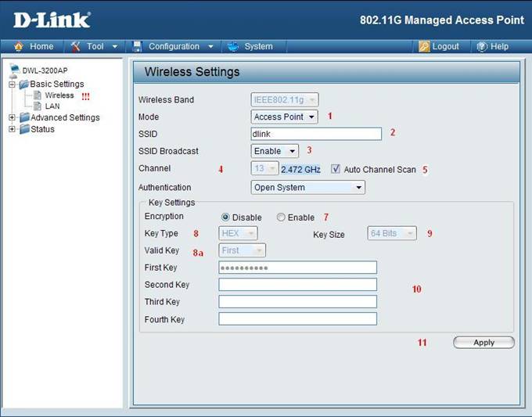Click the Home house icon
The image size is (532, 417).
click(x=20, y=46)
